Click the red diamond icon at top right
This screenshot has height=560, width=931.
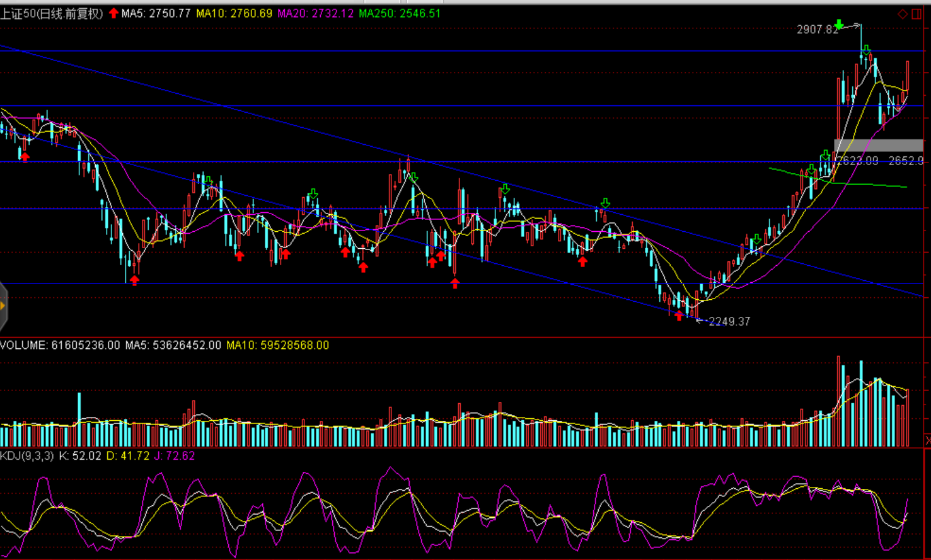tap(903, 14)
